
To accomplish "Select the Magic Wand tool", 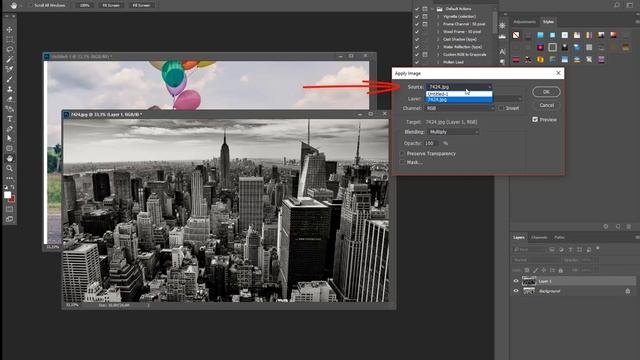I will [9, 60].
